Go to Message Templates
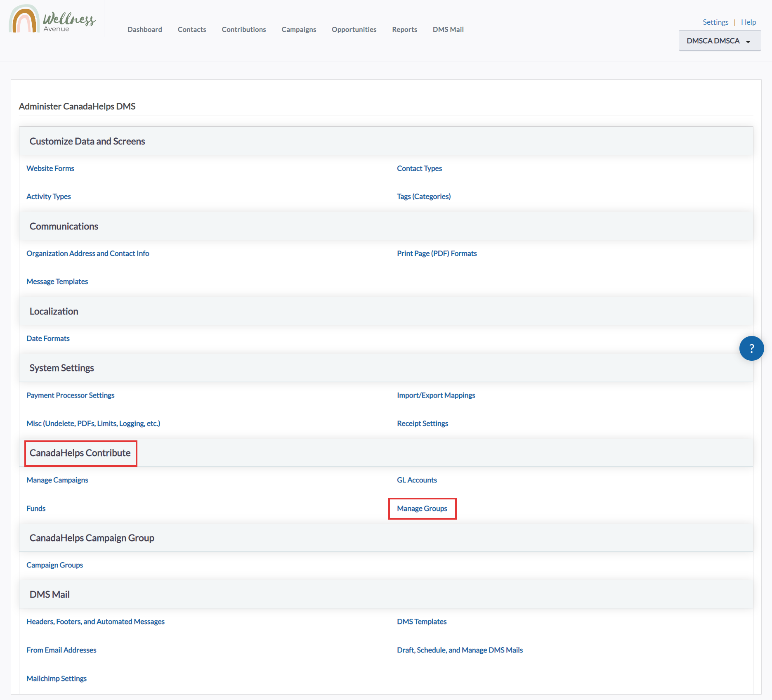The width and height of the screenshot is (772, 700). [x=57, y=281]
